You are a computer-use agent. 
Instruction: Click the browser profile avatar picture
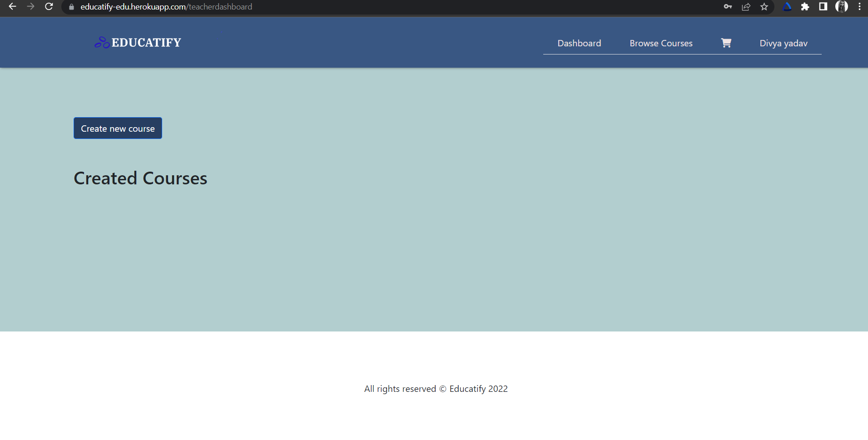(x=843, y=7)
